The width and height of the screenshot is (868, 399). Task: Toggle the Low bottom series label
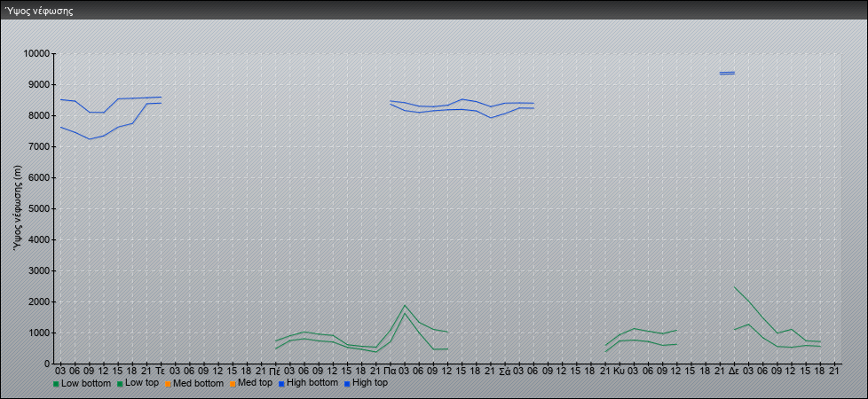(85, 383)
